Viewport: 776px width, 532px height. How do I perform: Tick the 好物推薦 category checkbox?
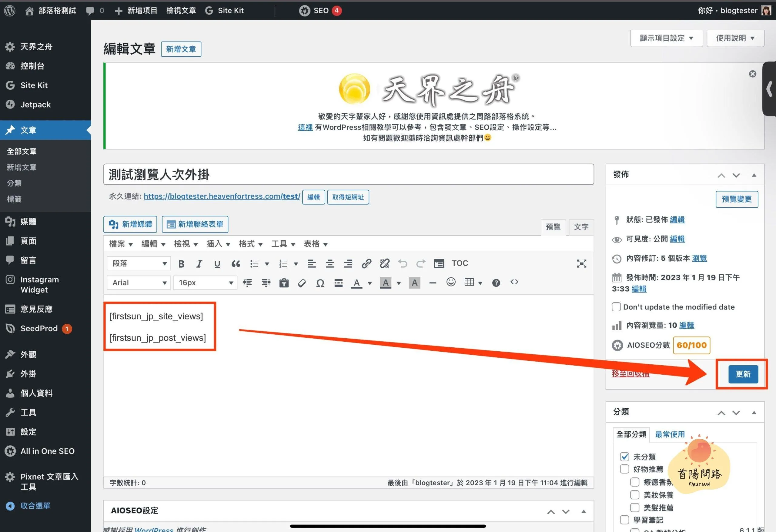tap(624, 469)
